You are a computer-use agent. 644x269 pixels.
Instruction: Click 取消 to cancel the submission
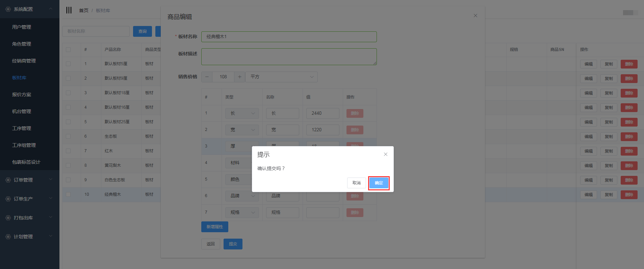356,183
